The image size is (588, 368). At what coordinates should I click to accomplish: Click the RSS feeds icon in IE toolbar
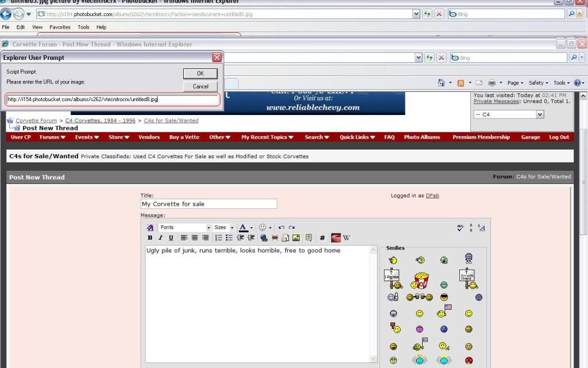point(461,83)
